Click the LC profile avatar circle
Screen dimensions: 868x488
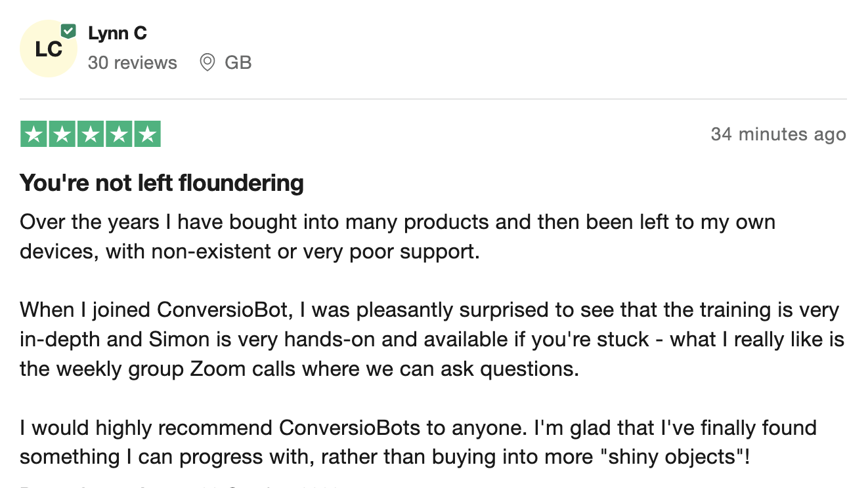pos(48,49)
